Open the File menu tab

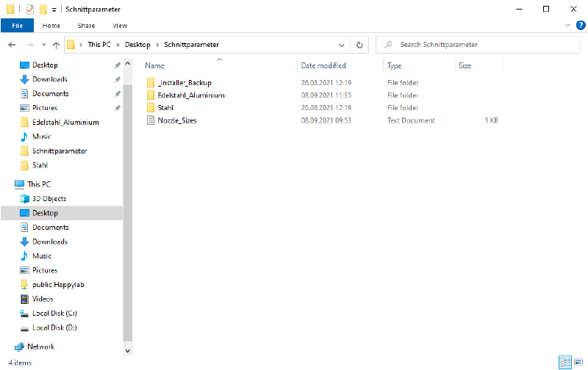tap(17, 25)
